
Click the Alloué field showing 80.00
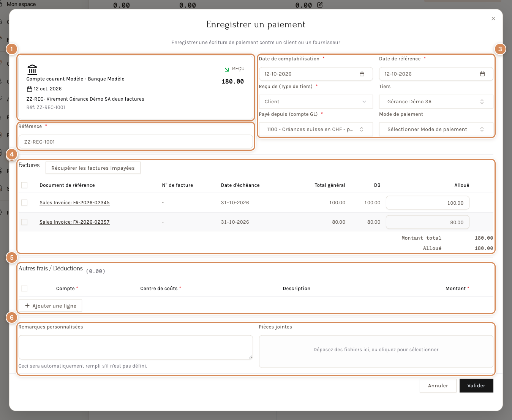(428, 222)
